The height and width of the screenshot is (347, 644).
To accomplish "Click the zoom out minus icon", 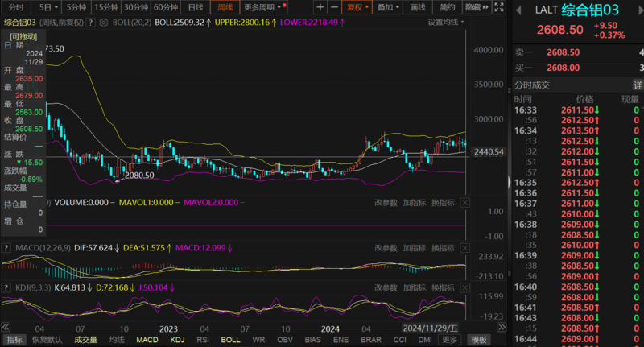I will 334,7.
